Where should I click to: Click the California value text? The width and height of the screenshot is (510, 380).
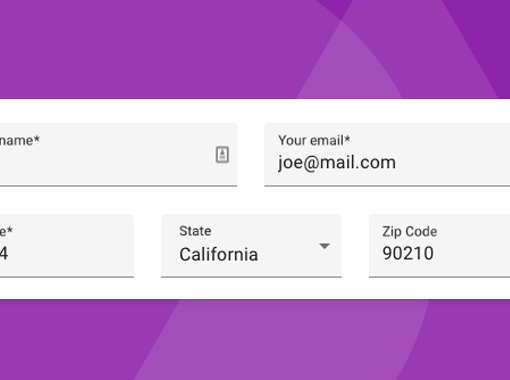pos(219,254)
